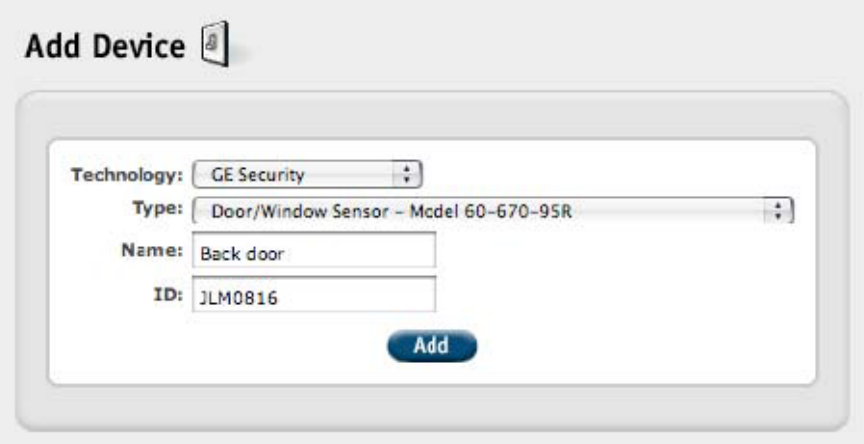Viewport: 864px width, 444px height.
Task: Click the Name label
Action: (x=152, y=250)
